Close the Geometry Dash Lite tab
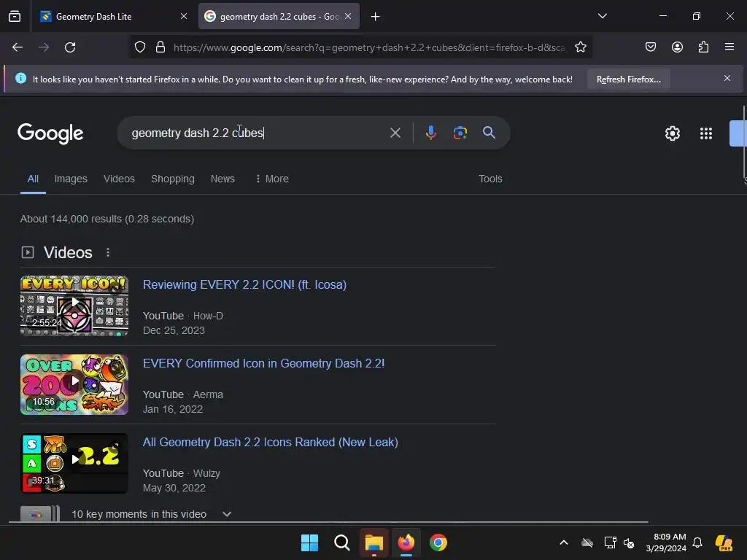 [x=183, y=16]
